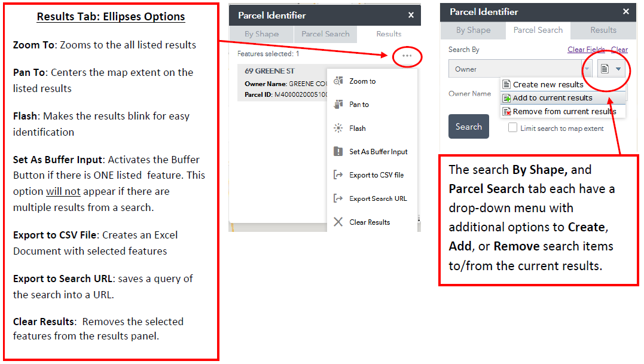Open the ellipses options menu on Results
Screen dimensions: 644x364
point(406,55)
